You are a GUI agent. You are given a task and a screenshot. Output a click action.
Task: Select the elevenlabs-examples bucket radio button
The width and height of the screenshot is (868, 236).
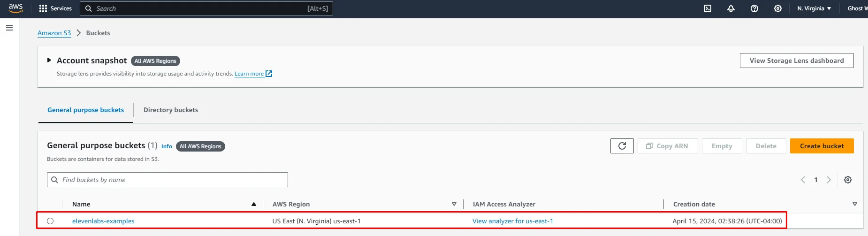pyautogui.click(x=50, y=221)
